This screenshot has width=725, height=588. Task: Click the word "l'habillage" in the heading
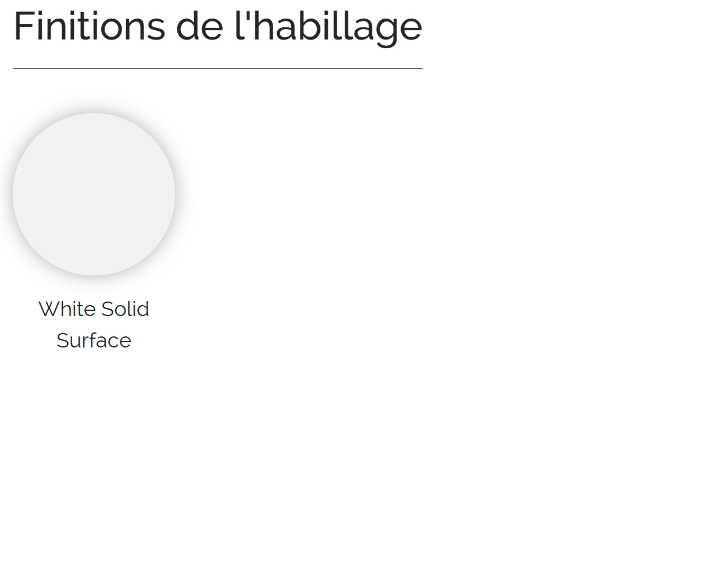coord(328,27)
